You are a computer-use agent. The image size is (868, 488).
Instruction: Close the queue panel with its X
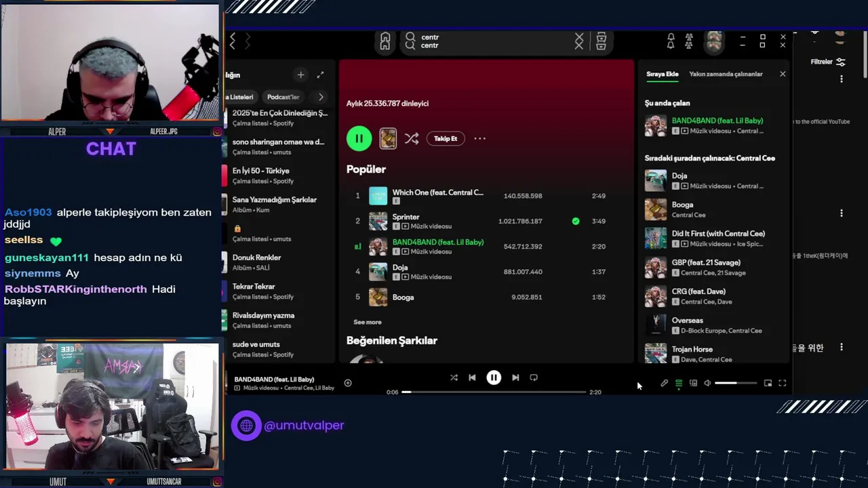tap(783, 74)
